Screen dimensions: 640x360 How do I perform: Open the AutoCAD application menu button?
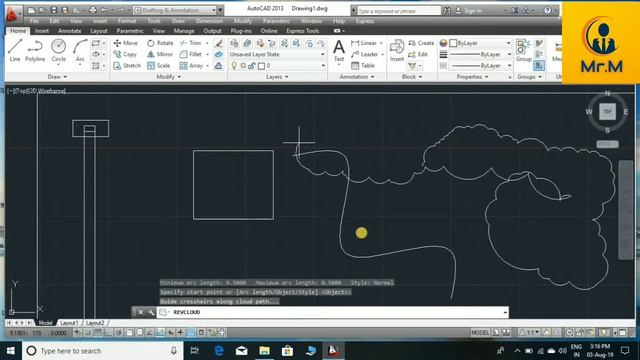(12, 13)
